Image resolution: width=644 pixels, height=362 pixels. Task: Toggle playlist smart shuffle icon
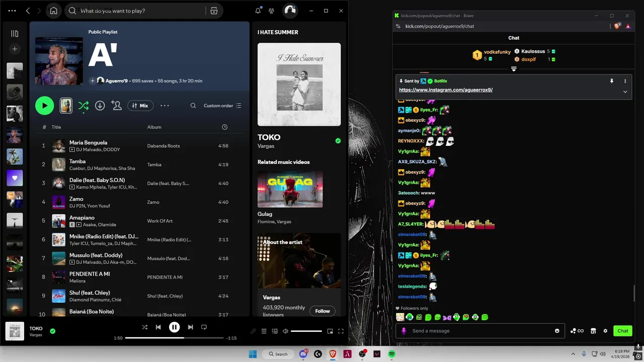(84, 106)
